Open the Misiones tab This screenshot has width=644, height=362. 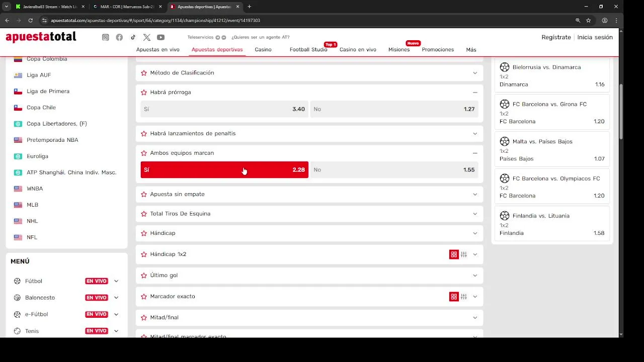coord(399,50)
